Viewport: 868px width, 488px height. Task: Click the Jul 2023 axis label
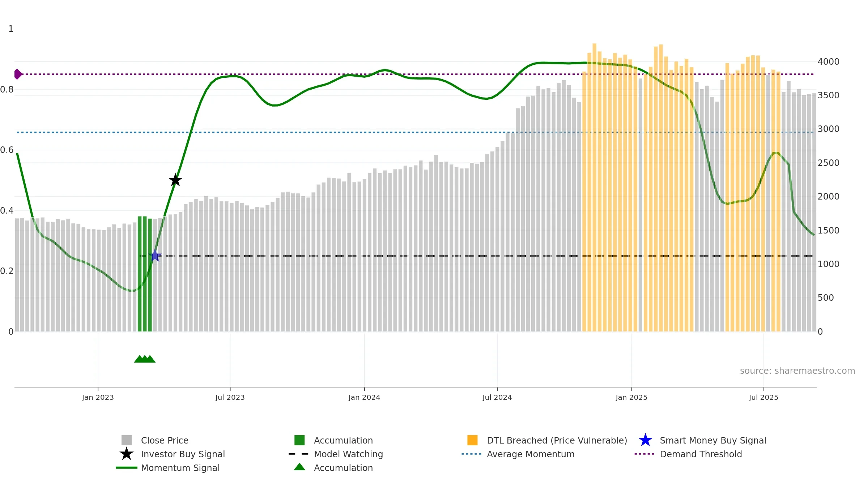click(x=230, y=397)
